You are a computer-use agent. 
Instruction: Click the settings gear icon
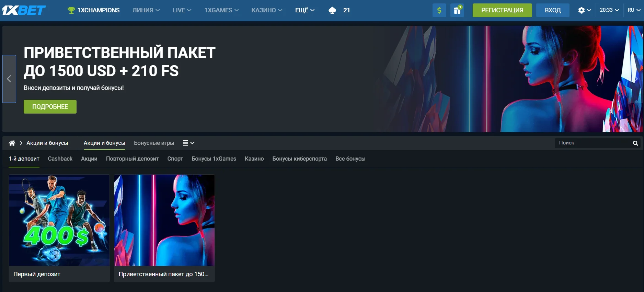581,10
